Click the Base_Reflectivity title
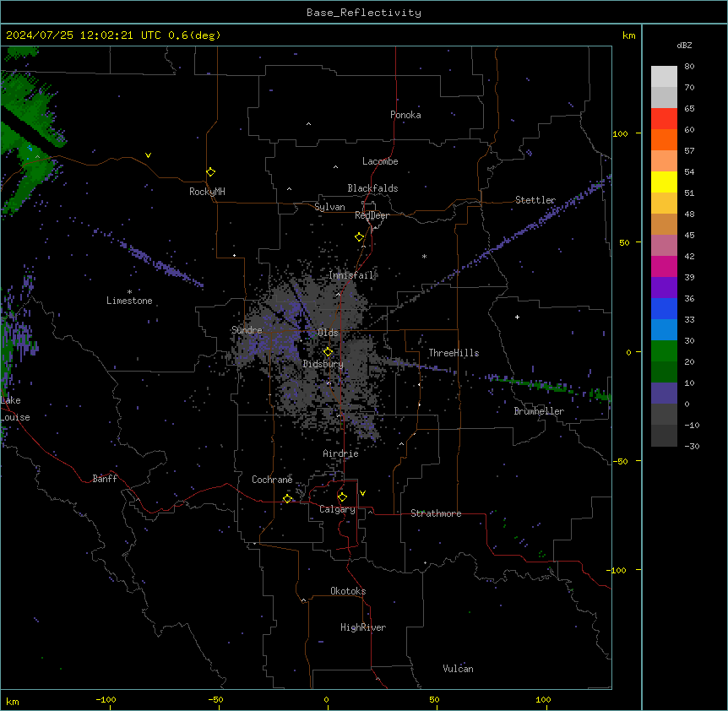 pos(364,13)
